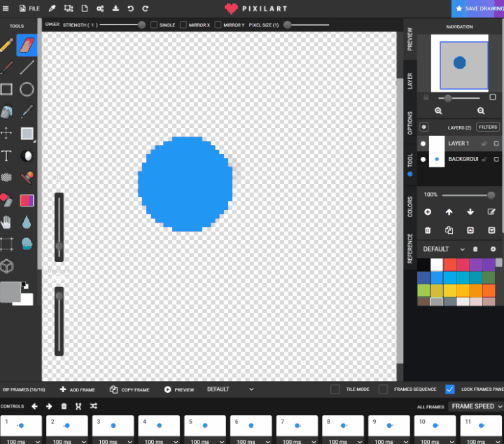Delete the current layer with trash icon
504x444 pixels.
click(x=428, y=230)
